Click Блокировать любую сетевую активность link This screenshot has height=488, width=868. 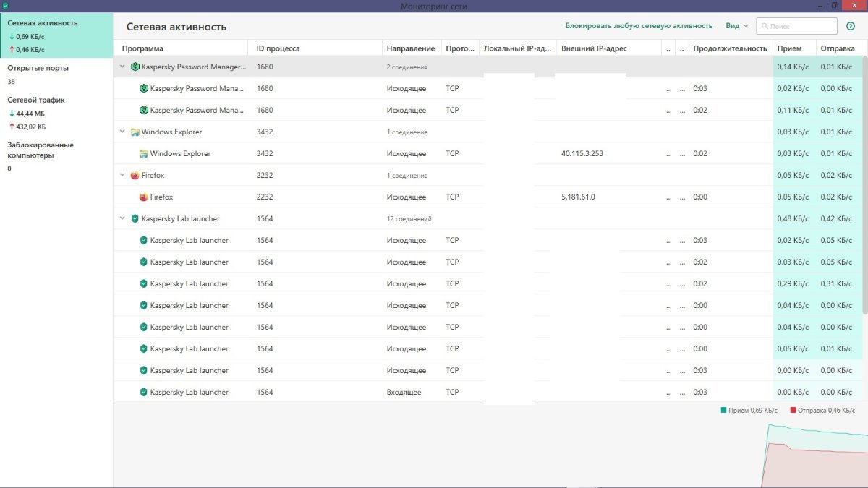pos(638,26)
